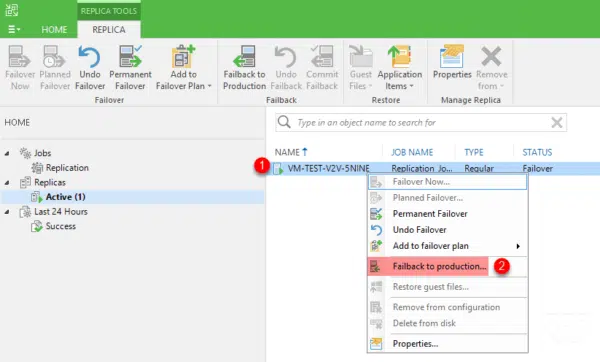
Task: Open the main hamburger menu
Action: [x=14, y=29]
